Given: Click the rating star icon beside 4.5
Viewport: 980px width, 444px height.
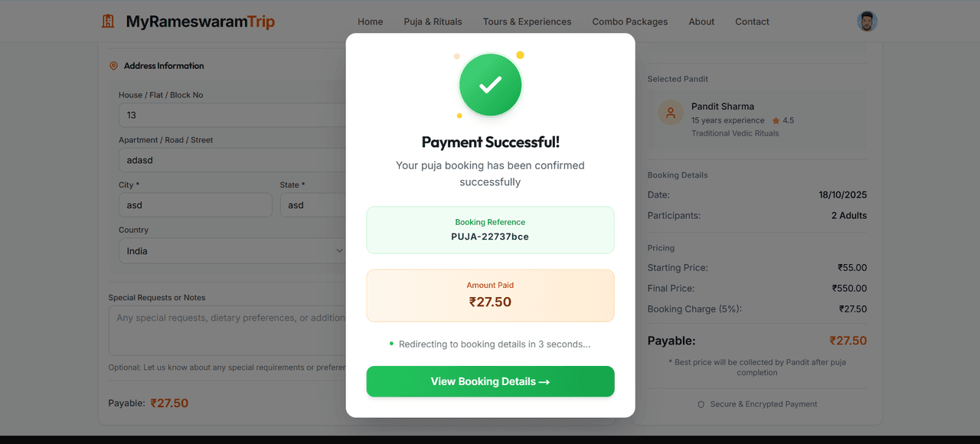Looking at the screenshot, I should coord(776,121).
